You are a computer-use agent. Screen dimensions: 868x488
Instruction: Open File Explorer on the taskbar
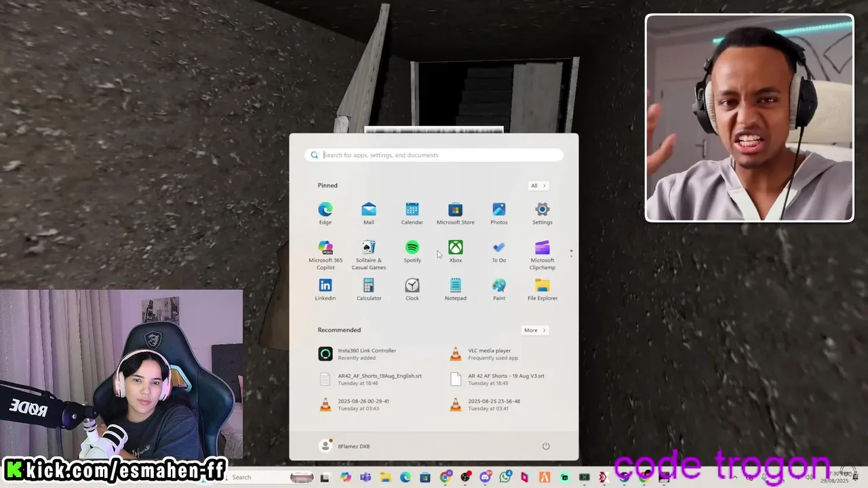click(385, 477)
